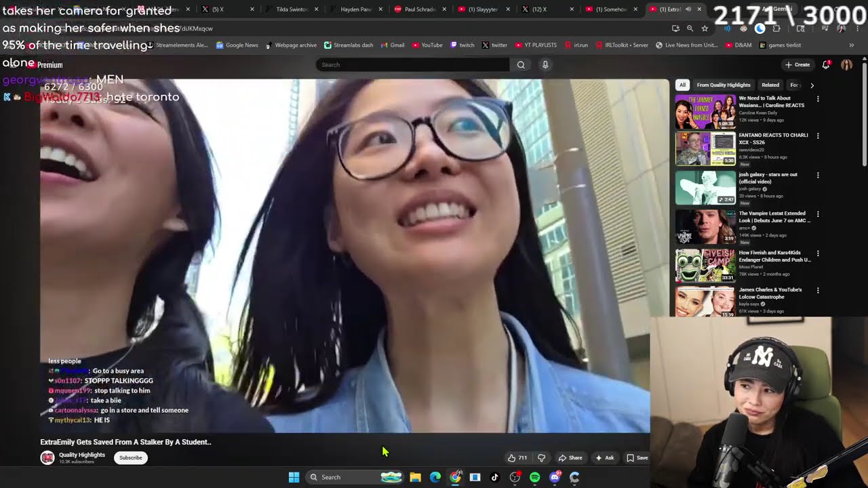The image size is (868, 488).
Task: Start voice search with the microphone icon
Action: 545,64
